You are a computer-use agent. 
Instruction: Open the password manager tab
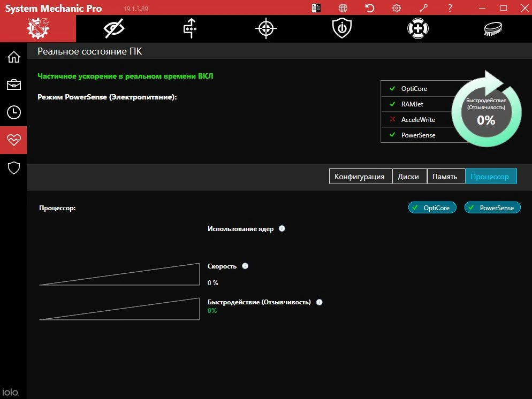coord(190,28)
